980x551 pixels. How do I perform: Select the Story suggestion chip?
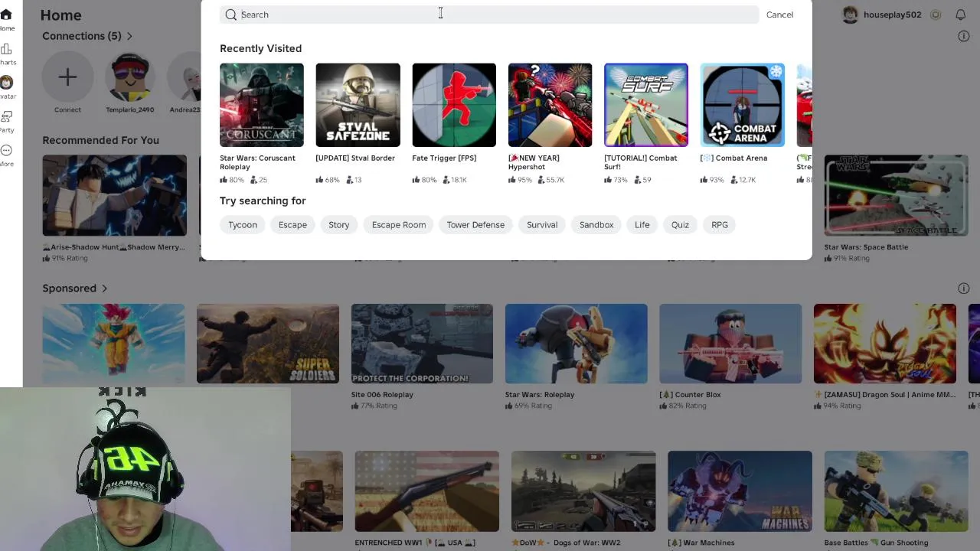tap(338, 225)
